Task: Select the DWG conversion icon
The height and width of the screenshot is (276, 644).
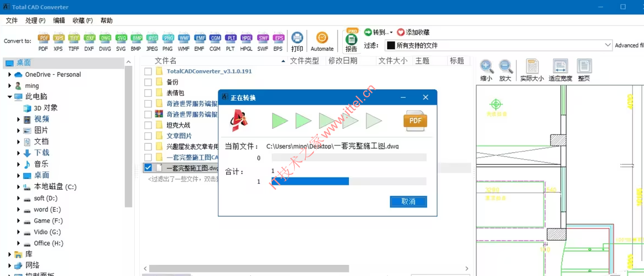Action: point(105,41)
